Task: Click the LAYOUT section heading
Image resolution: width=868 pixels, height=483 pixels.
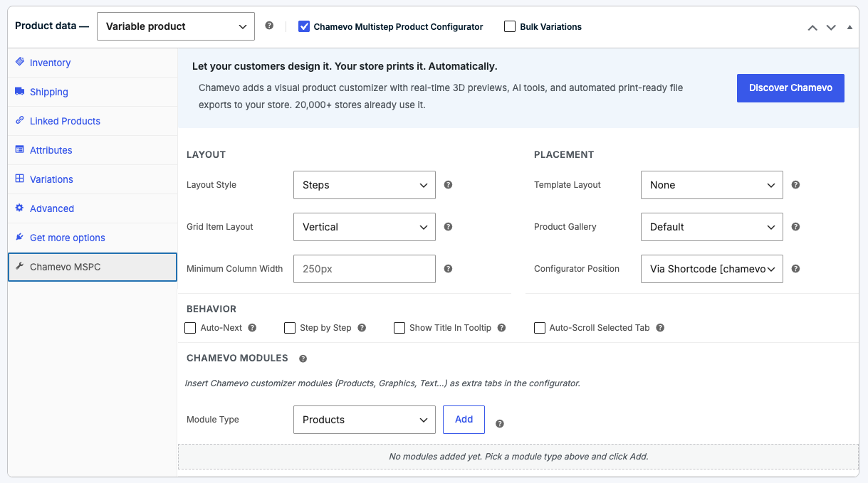Action: [x=206, y=154]
